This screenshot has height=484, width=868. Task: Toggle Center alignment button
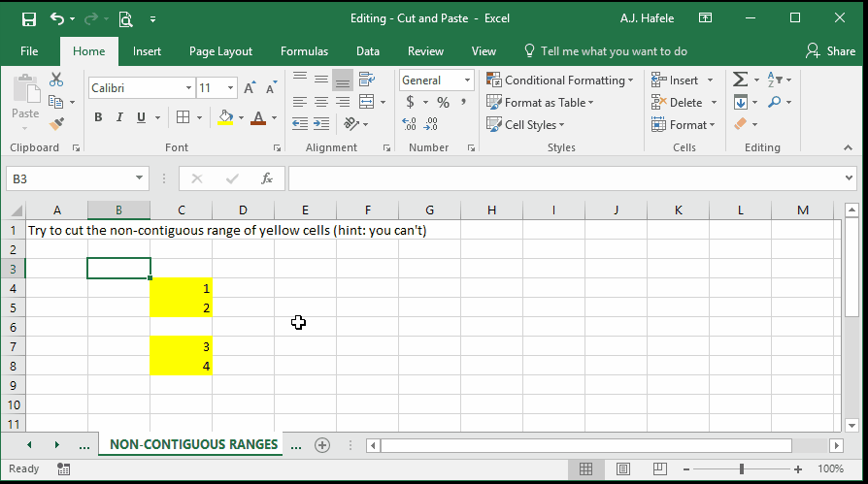tap(321, 102)
